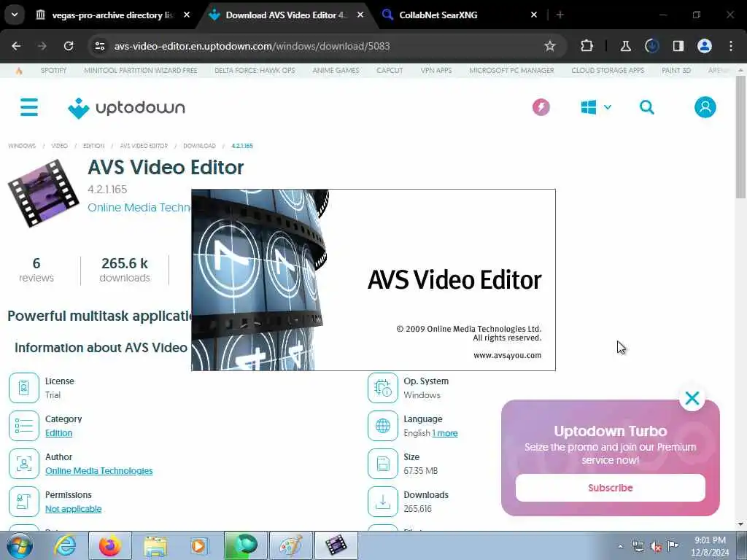The width and height of the screenshot is (747, 560).
Task: Open DELTA FORCE: HAWK OPS link
Action: (x=255, y=71)
